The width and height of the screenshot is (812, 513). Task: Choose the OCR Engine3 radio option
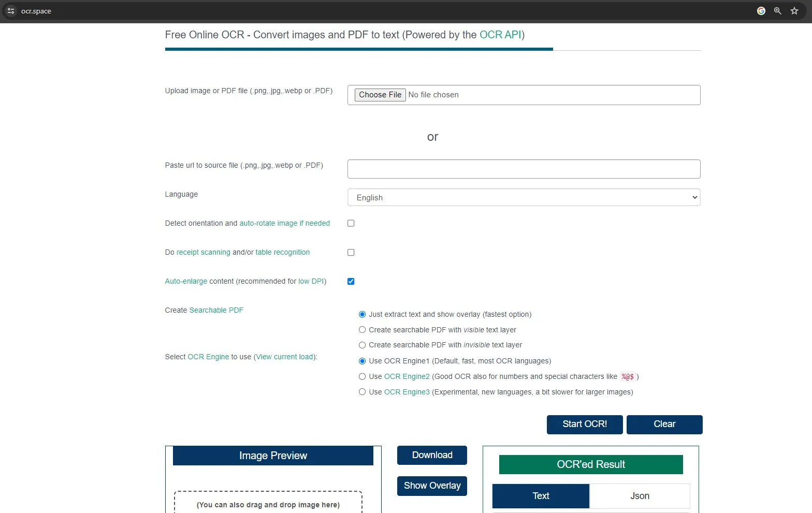363,392
